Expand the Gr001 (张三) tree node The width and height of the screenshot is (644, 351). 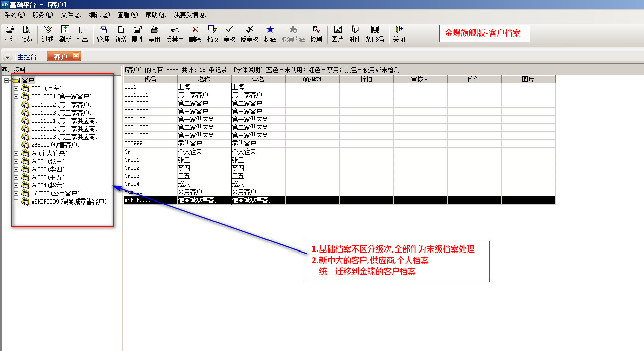16,162
